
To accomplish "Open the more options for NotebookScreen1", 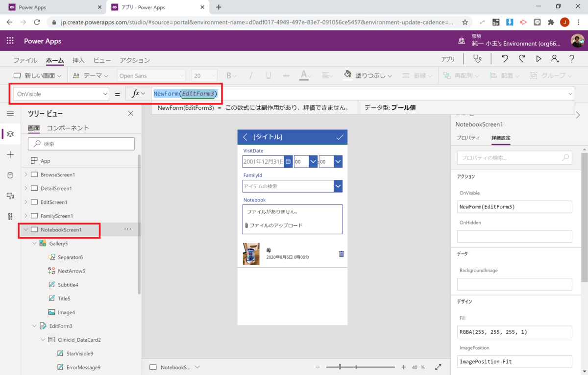I will tap(127, 229).
